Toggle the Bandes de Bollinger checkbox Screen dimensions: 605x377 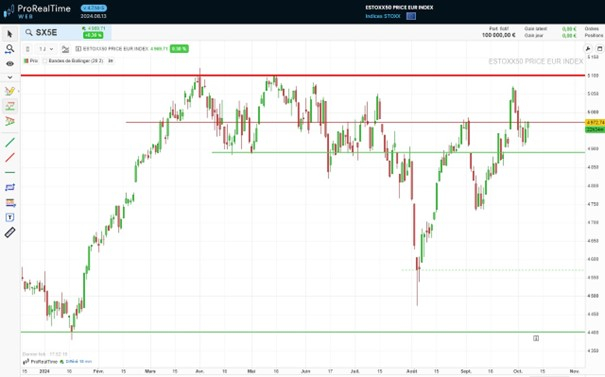tap(45, 61)
